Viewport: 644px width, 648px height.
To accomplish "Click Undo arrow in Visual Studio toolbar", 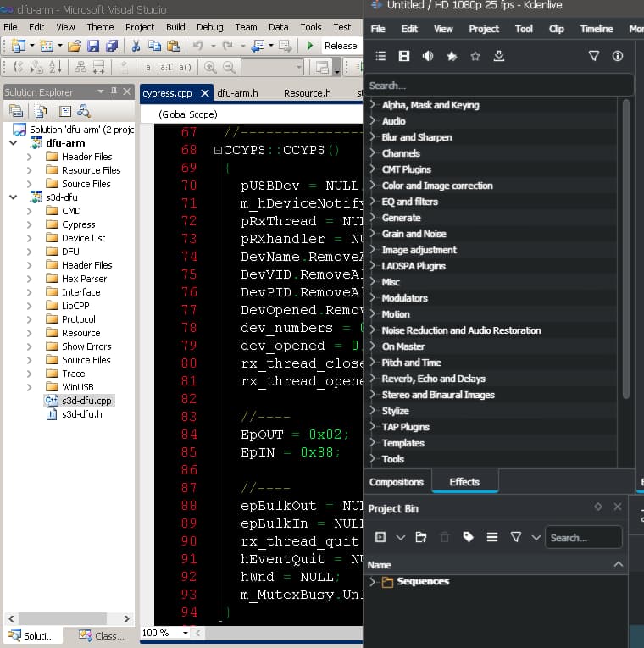I will coord(198,46).
